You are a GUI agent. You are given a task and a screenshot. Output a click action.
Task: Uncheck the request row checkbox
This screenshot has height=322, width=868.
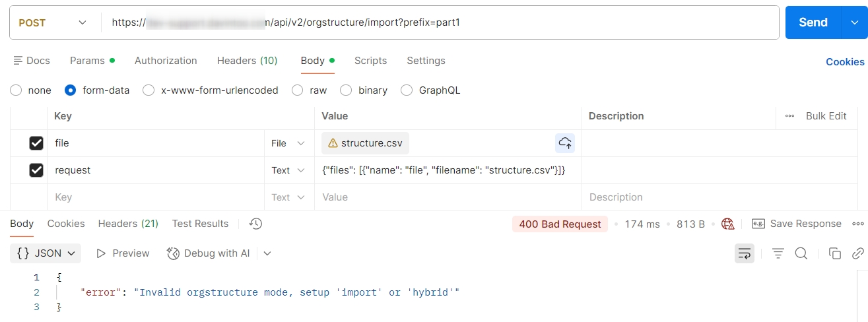click(x=36, y=170)
